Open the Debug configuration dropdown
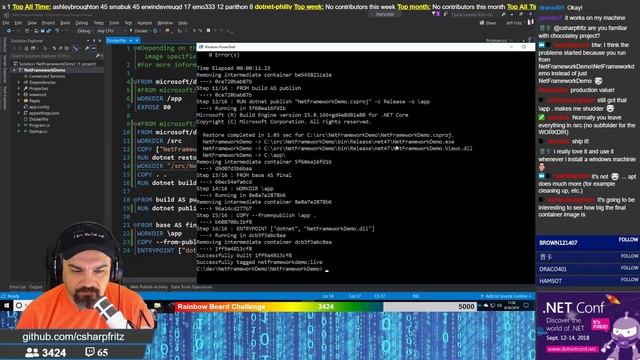 [85, 31]
